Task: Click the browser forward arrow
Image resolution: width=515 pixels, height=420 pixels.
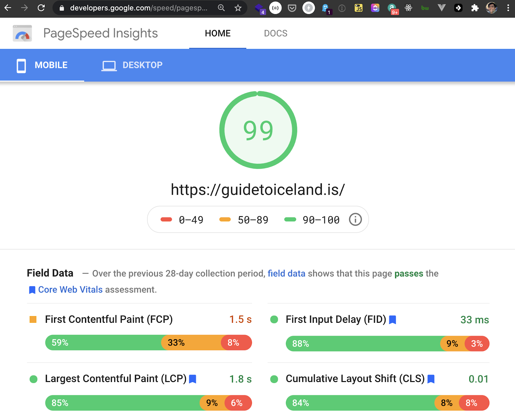Action: click(x=24, y=8)
